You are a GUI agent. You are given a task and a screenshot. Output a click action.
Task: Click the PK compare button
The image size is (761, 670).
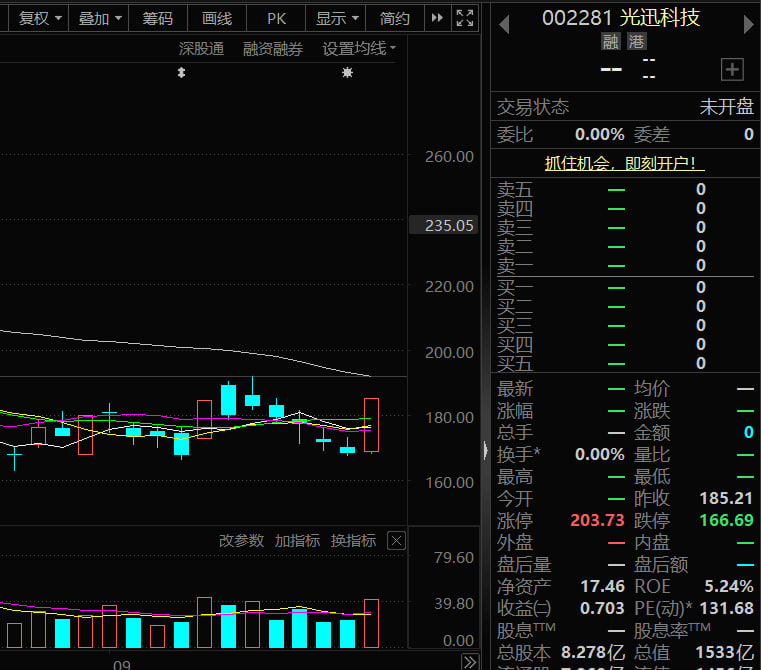pos(276,18)
